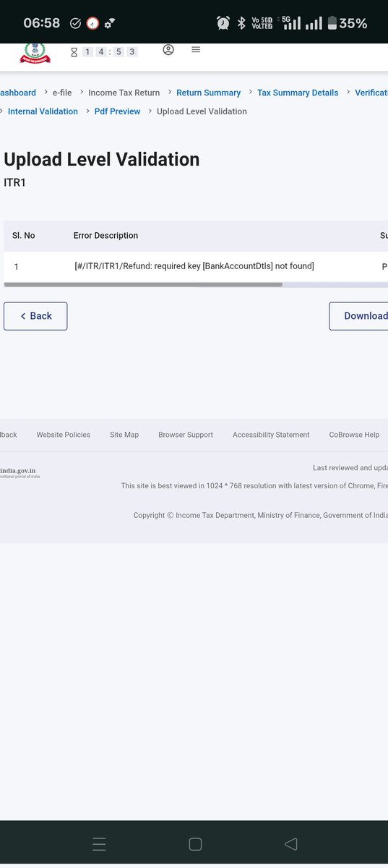Tap the Android back navigation button

291,844
